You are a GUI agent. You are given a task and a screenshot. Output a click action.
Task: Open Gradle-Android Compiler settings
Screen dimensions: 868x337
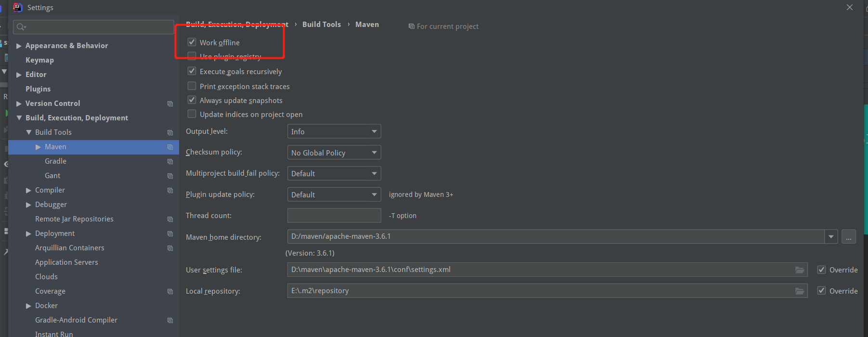point(76,320)
